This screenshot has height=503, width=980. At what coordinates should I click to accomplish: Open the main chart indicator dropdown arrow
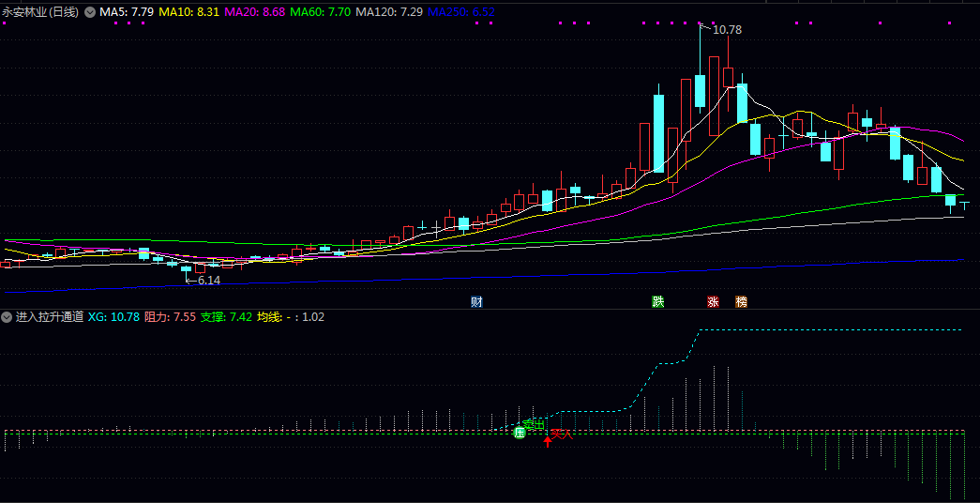90,12
